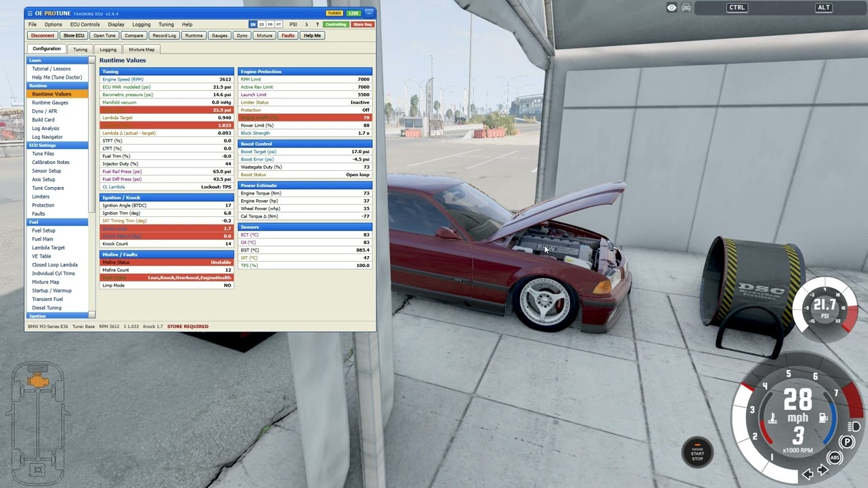
Task: Open the Display menu
Action: pyautogui.click(x=116, y=24)
